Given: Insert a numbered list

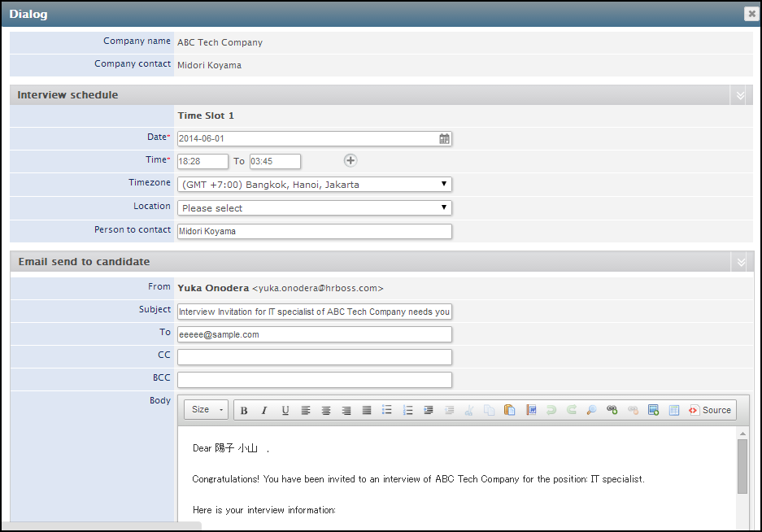Looking at the screenshot, I should point(407,411).
